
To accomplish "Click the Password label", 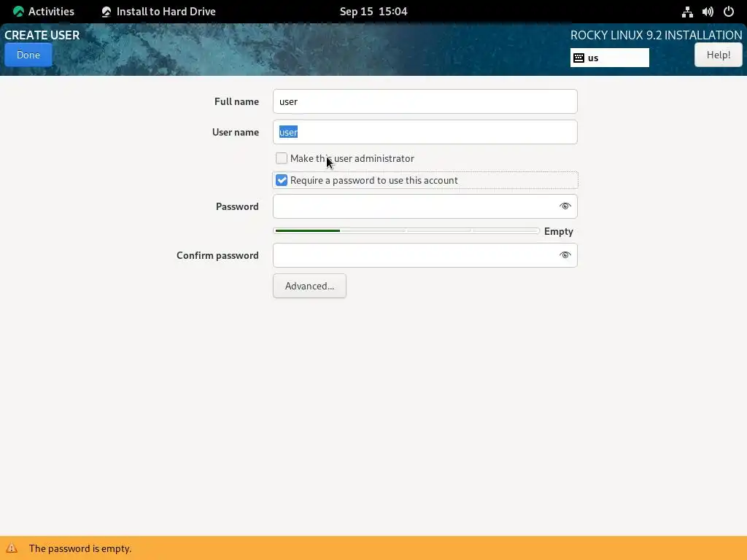I will [237, 206].
